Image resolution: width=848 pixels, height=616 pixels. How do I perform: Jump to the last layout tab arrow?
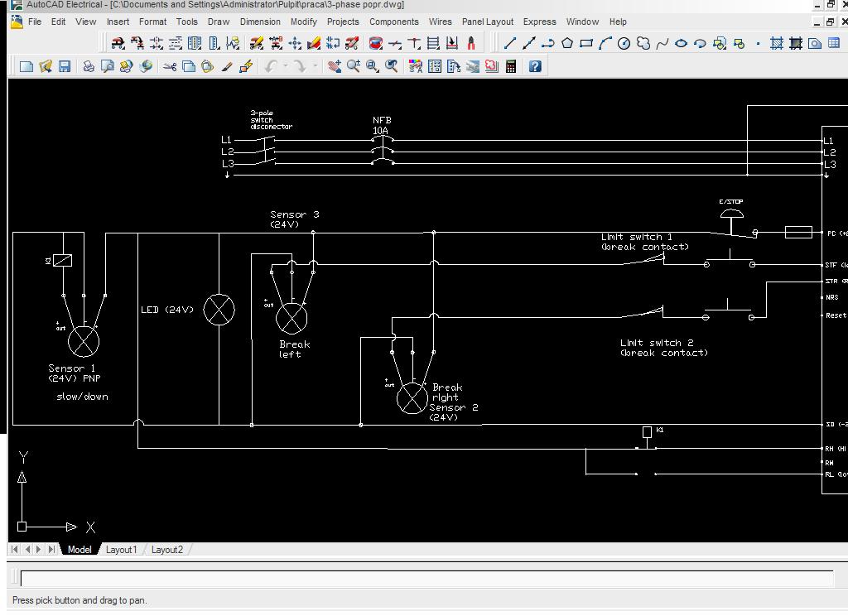coord(51,549)
